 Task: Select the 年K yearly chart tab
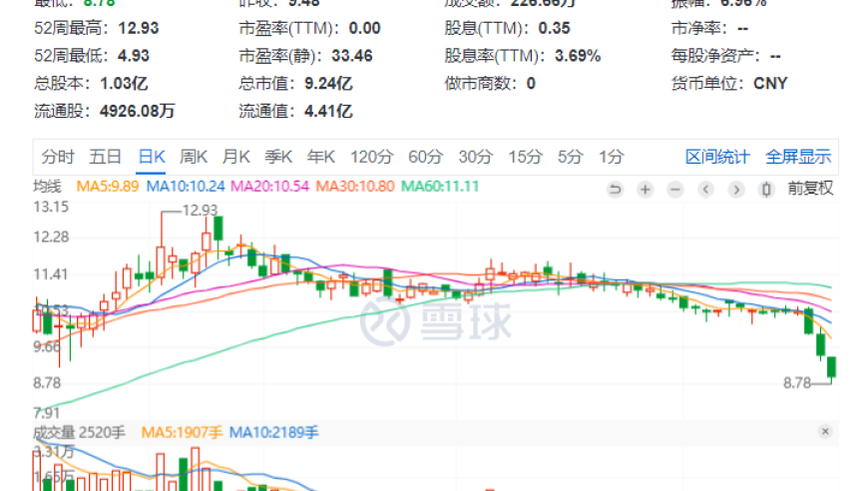point(321,157)
